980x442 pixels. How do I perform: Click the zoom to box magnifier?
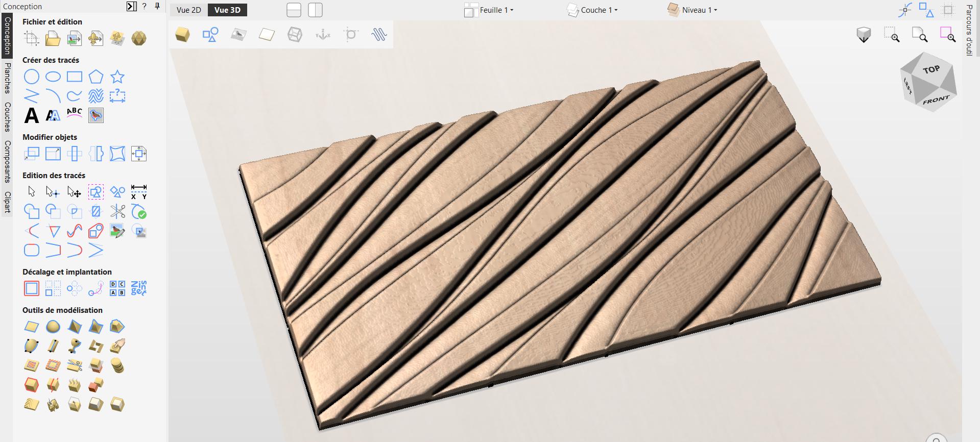(x=892, y=34)
